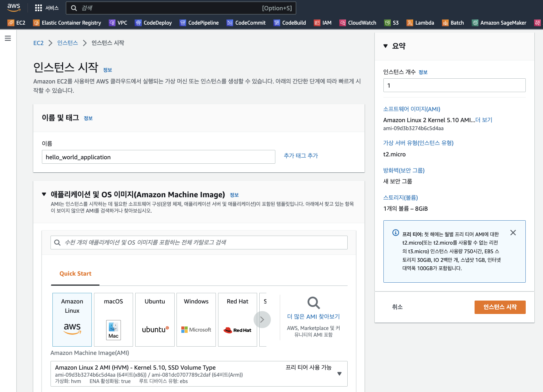Select the Ubuntu AMI tile
The image size is (543, 392).
155,320
